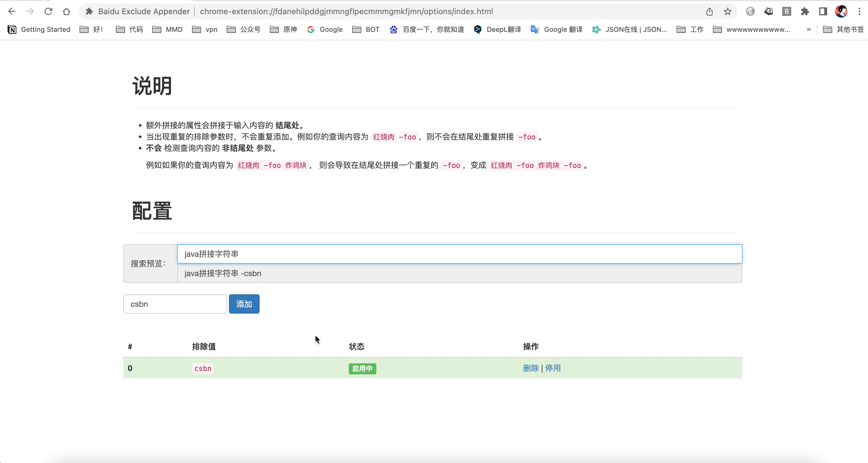Open the DeepL翻译 bookmark
868x463 pixels.
(497, 29)
